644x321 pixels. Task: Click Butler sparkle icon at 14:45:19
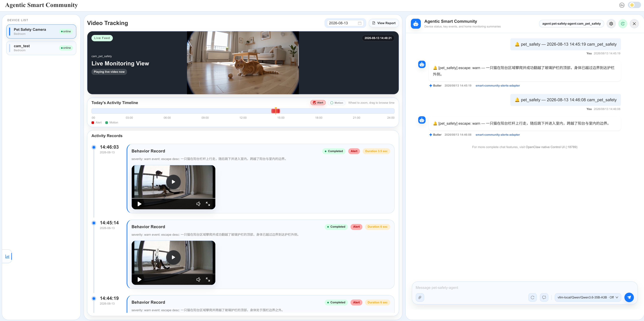[430, 86]
